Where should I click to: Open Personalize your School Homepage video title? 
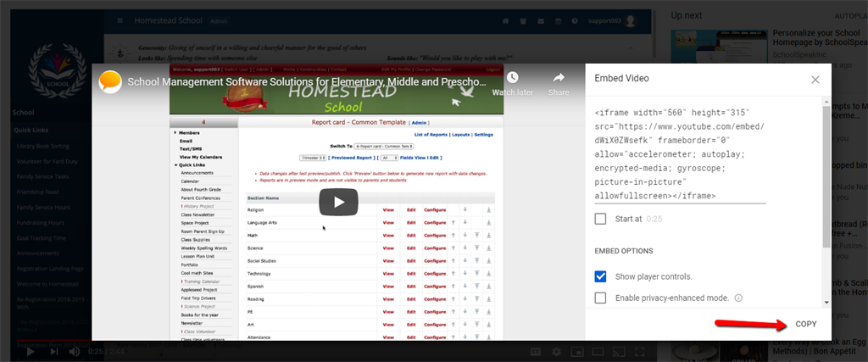coord(821,39)
